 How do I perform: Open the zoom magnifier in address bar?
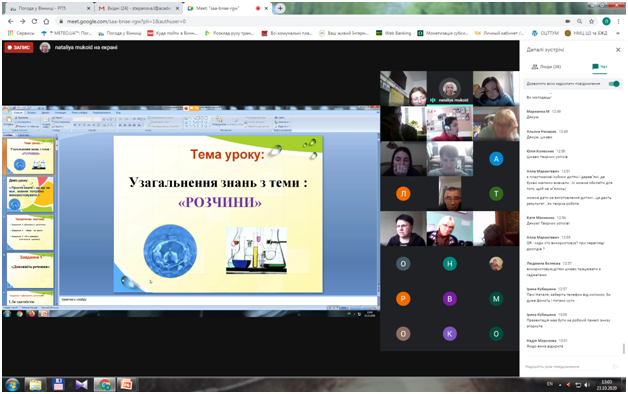tap(580, 22)
